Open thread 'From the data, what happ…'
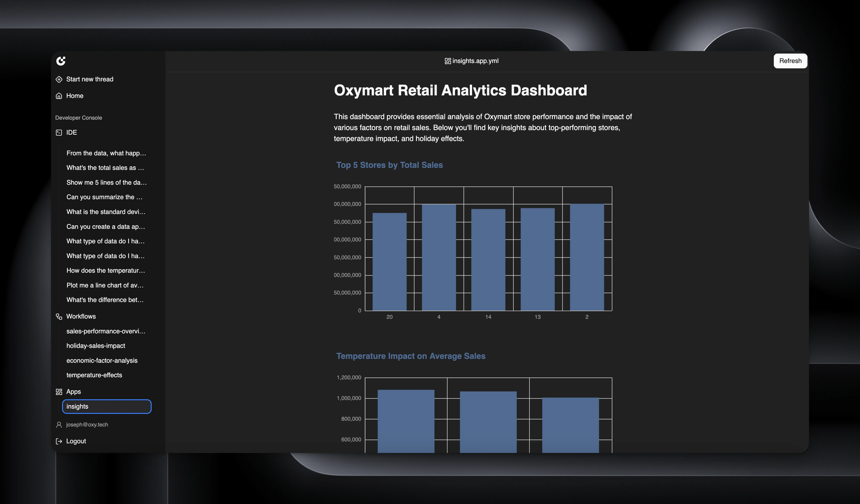 coord(106,153)
